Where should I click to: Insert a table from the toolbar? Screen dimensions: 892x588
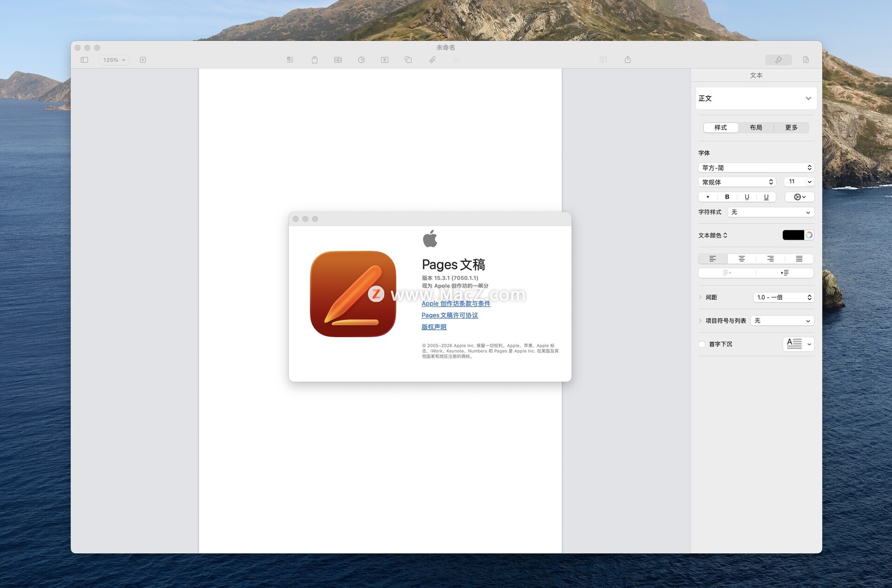click(338, 60)
